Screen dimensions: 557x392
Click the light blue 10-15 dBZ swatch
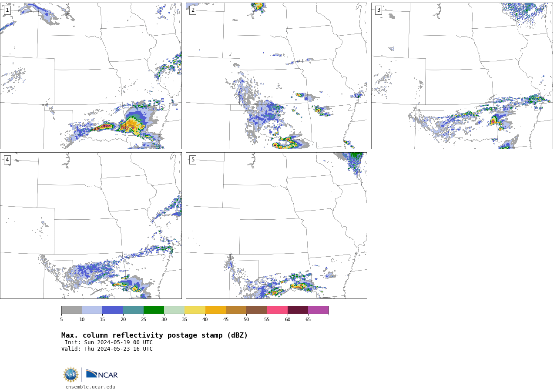coord(92,310)
